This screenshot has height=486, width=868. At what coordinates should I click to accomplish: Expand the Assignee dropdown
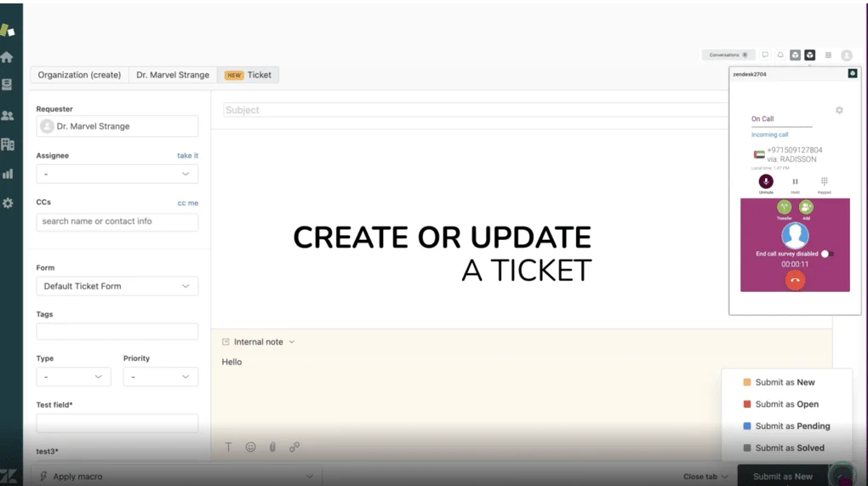point(117,174)
